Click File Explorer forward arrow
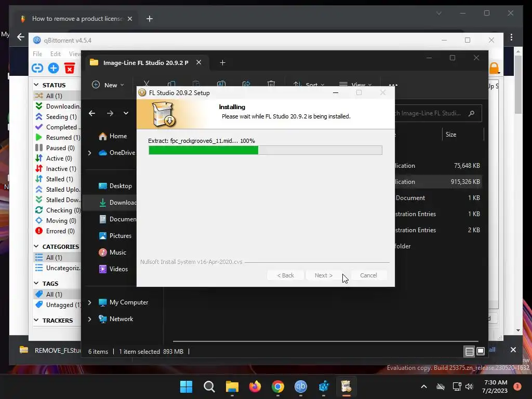The width and height of the screenshot is (532, 399). (x=110, y=113)
